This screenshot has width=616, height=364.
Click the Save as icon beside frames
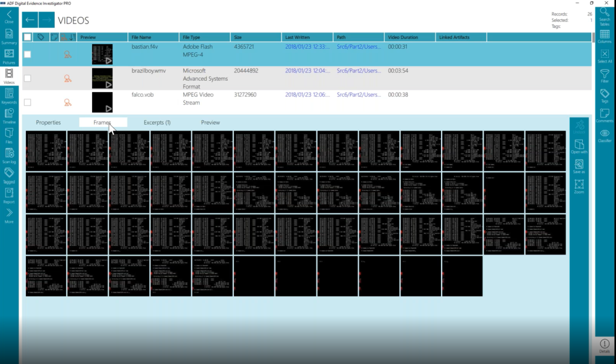click(579, 166)
